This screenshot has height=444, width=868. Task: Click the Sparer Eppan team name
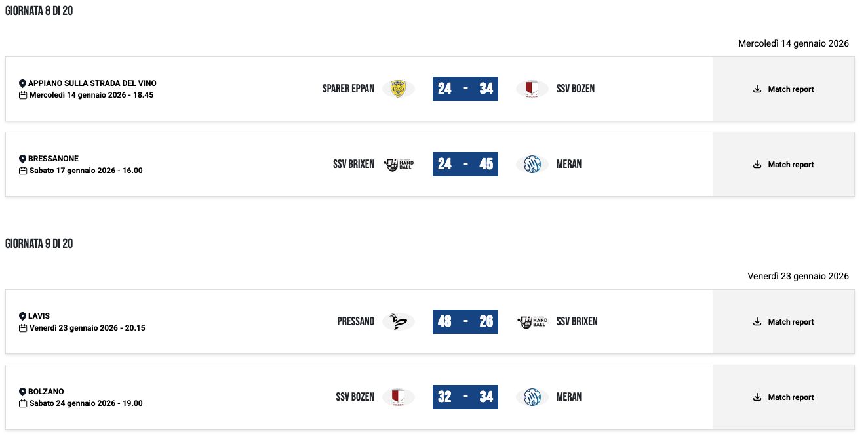[x=348, y=89]
